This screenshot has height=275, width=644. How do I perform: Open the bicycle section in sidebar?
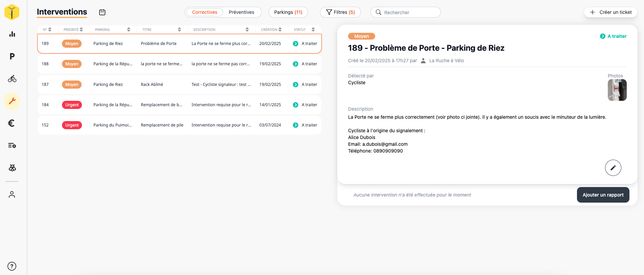12,79
